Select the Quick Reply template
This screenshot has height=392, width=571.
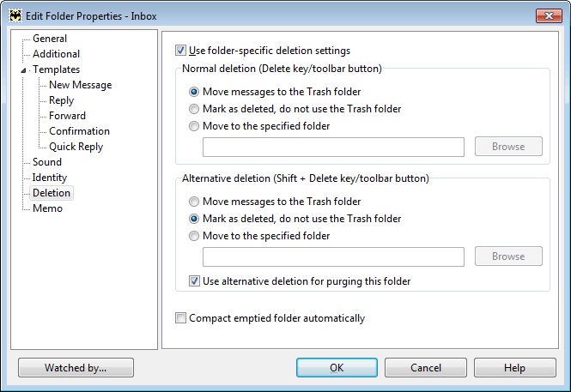pos(76,147)
